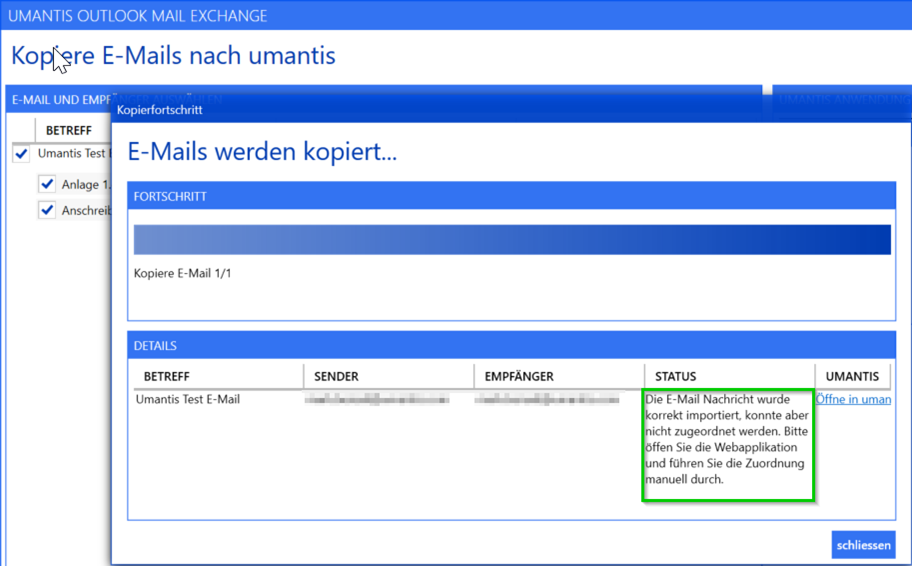Click BETREFF header in background email list

point(68,130)
